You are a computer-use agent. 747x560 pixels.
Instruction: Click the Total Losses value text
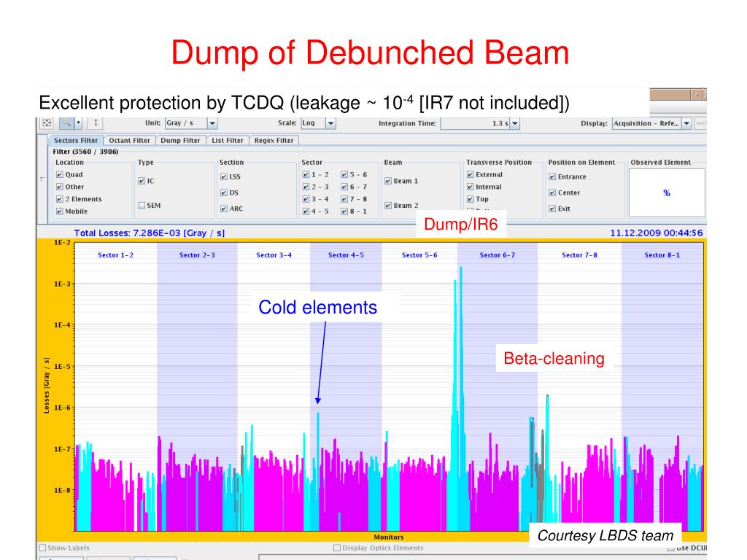click(x=149, y=233)
